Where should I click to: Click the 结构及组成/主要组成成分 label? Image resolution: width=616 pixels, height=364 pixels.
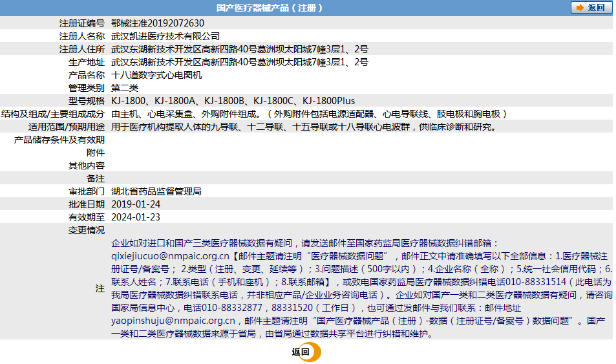pyautogui.click(x=53, y=114)
